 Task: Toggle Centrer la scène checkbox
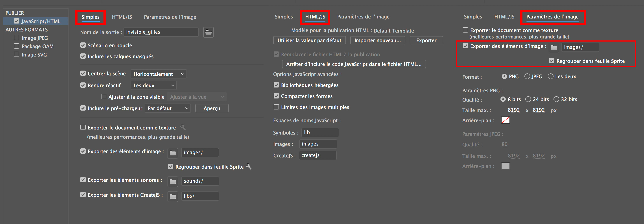coord(83,73)
